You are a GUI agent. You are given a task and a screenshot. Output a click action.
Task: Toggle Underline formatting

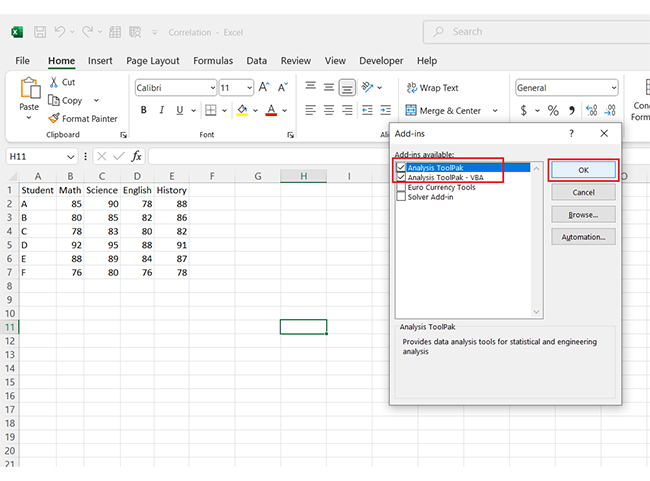(x=179, y=110)
